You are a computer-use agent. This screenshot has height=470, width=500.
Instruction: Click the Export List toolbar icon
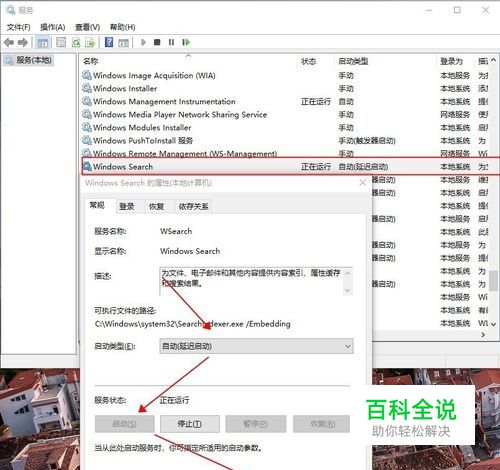coord(90,42)
